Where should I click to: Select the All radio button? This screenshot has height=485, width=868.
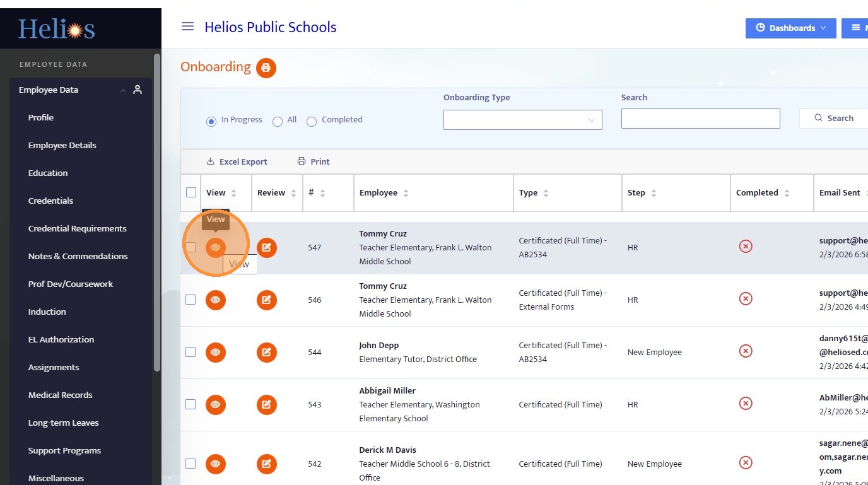point(278,122)
